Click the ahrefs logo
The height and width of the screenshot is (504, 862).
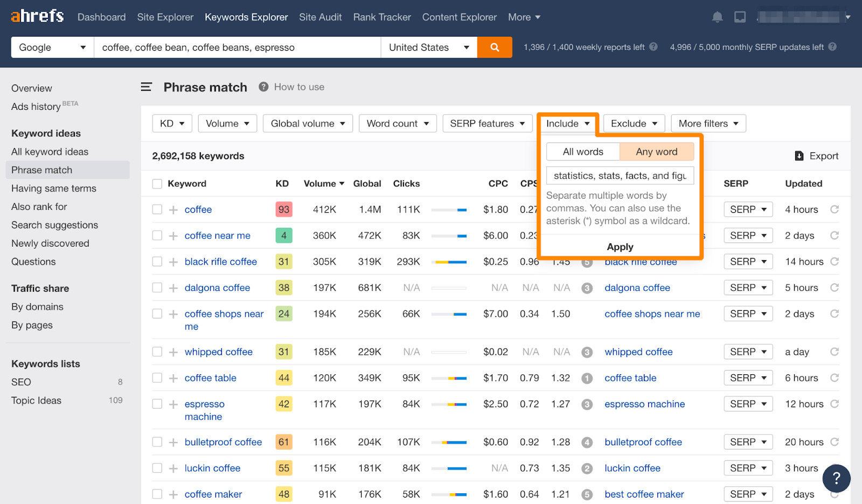click(x=36, y=16)
